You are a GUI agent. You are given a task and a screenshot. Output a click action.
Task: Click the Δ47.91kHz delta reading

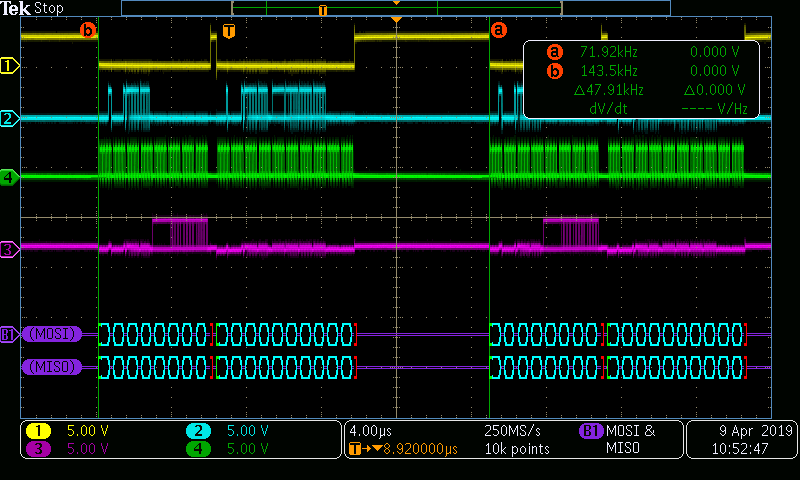[x=609, y=90]
